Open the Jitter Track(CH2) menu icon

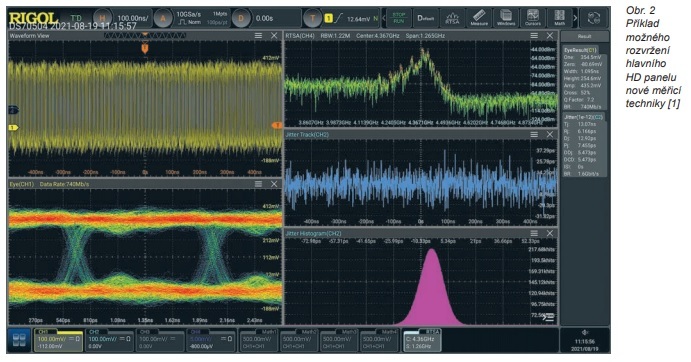(x=534, y=134)
